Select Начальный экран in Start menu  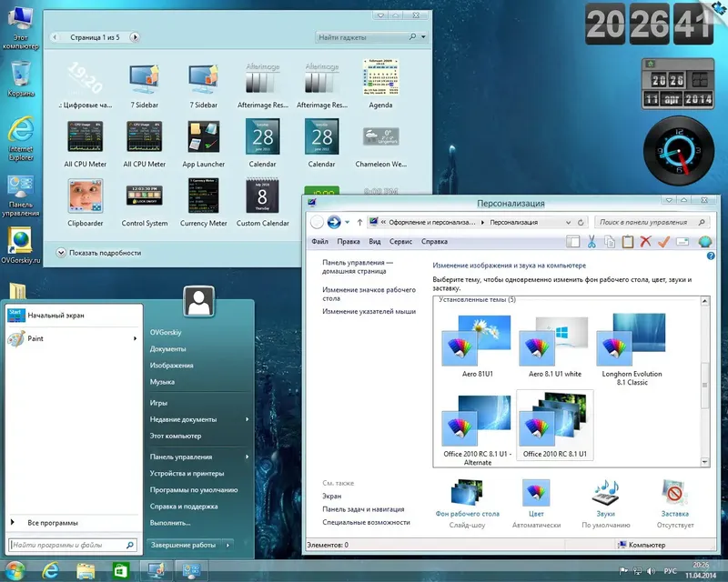[74, 316]
